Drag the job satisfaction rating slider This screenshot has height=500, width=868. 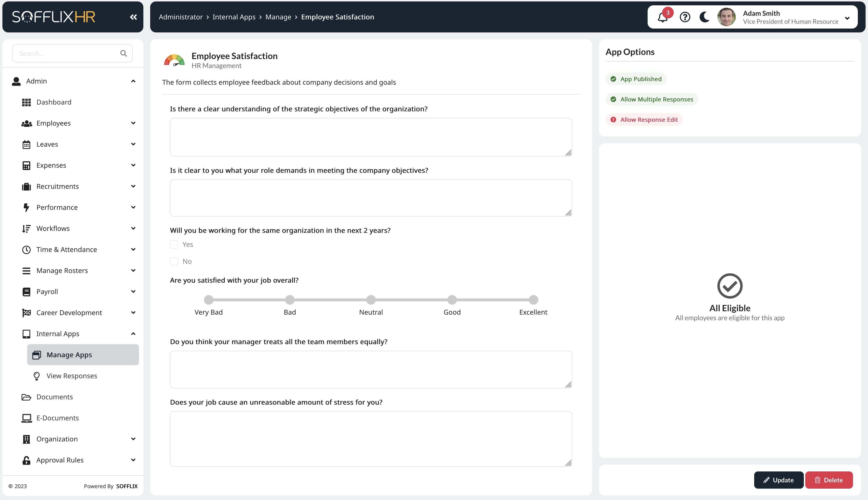click(209, 299)
